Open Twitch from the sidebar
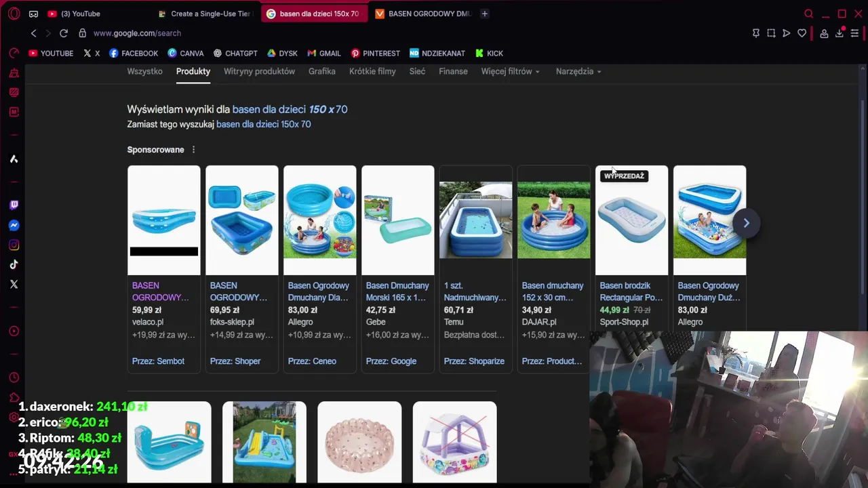Image resolution: width=868 pixels, height=488 pixels. coord(14,205)
